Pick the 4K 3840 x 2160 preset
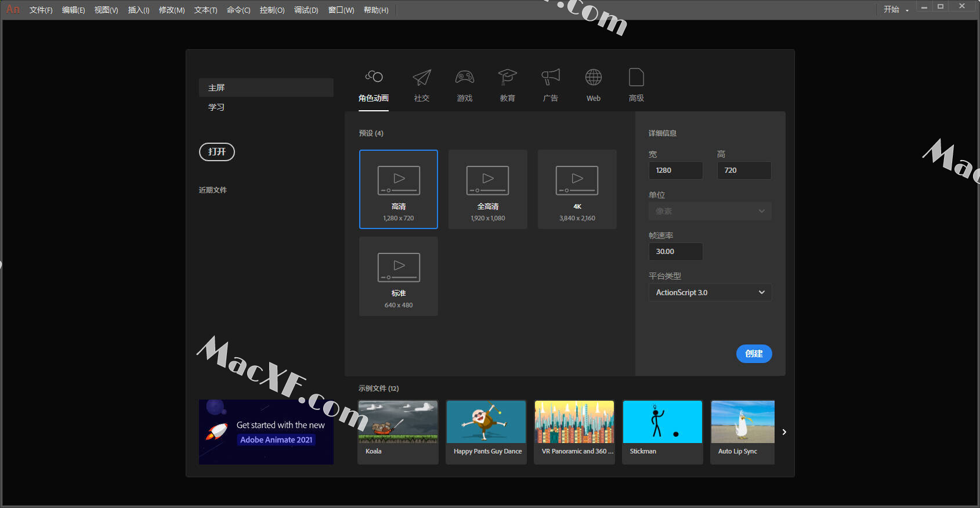This screenshot has height=508, width=980. 577,189
